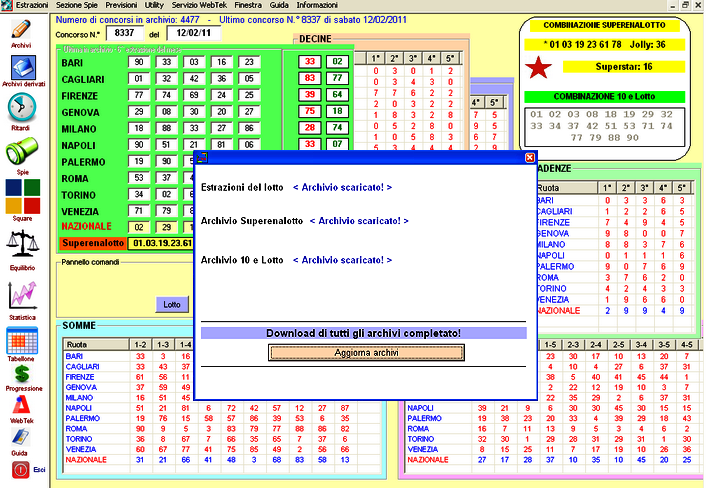Click the 1° column header in CADENZE table
The image size is (706, 488).
pyautogui.click(x=607, y=188)
